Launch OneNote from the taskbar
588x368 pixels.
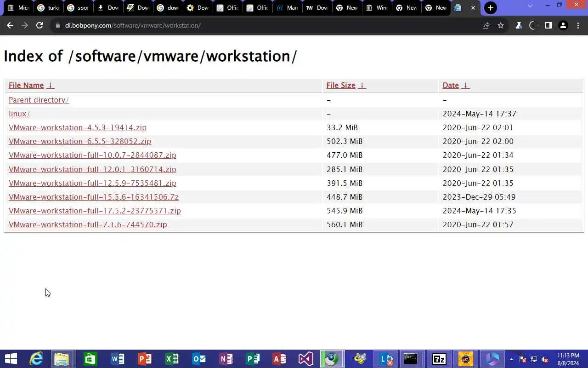[x=226, y=359]
